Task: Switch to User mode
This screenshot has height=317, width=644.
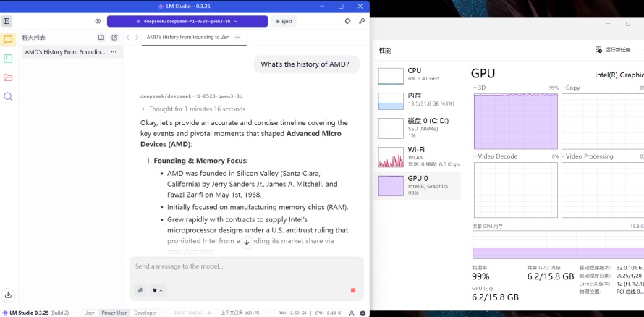Action: [89, 313]
